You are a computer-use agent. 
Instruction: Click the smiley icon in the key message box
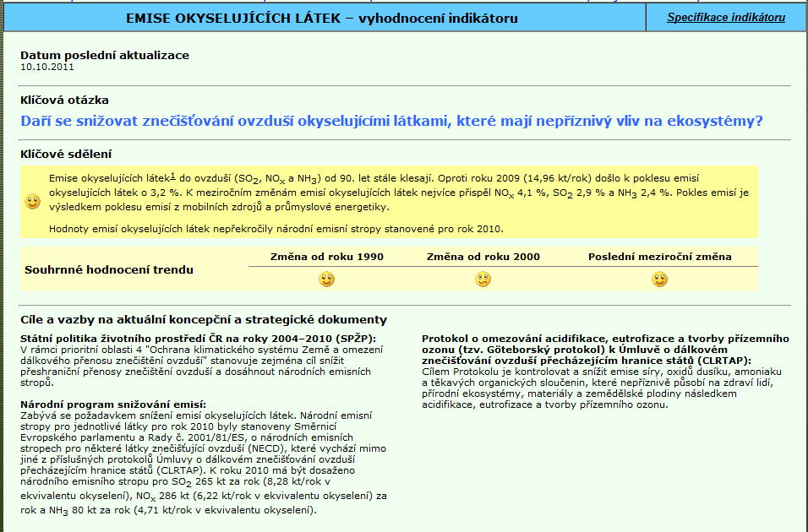coord(32,201)
